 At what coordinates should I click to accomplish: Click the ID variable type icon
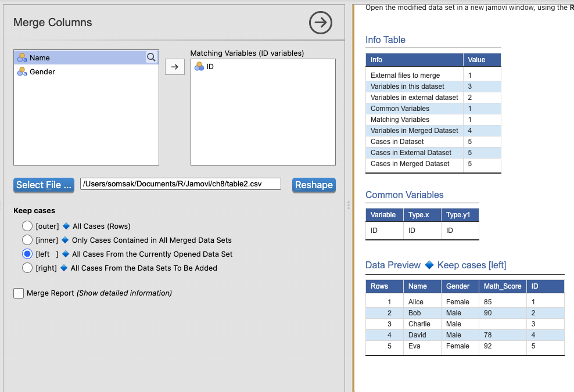199,67
